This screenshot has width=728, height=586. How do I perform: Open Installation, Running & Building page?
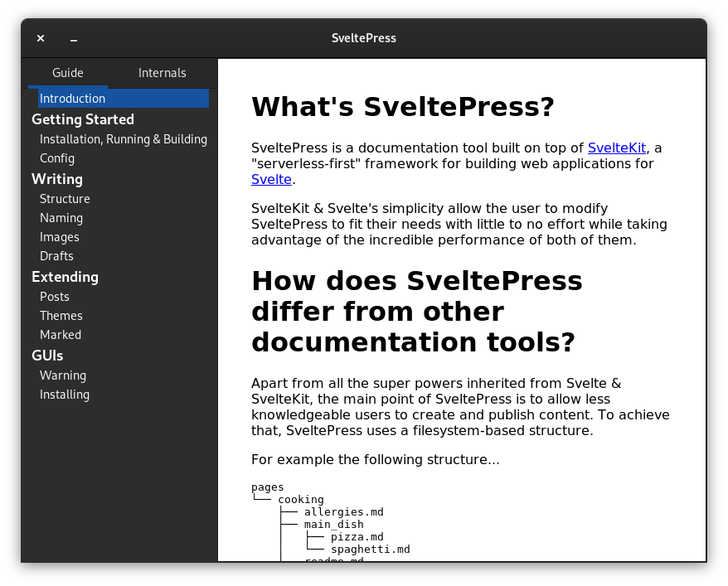[x=123, y=139]
